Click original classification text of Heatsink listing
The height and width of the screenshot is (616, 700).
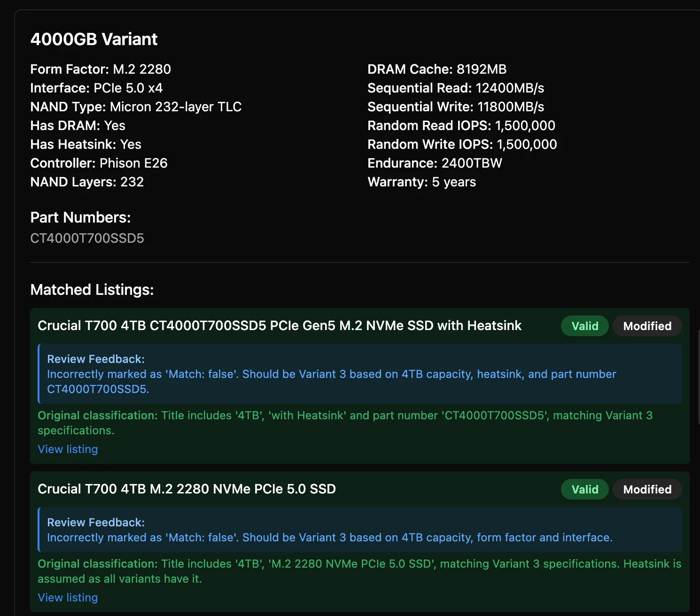click(x=345, y=423)
